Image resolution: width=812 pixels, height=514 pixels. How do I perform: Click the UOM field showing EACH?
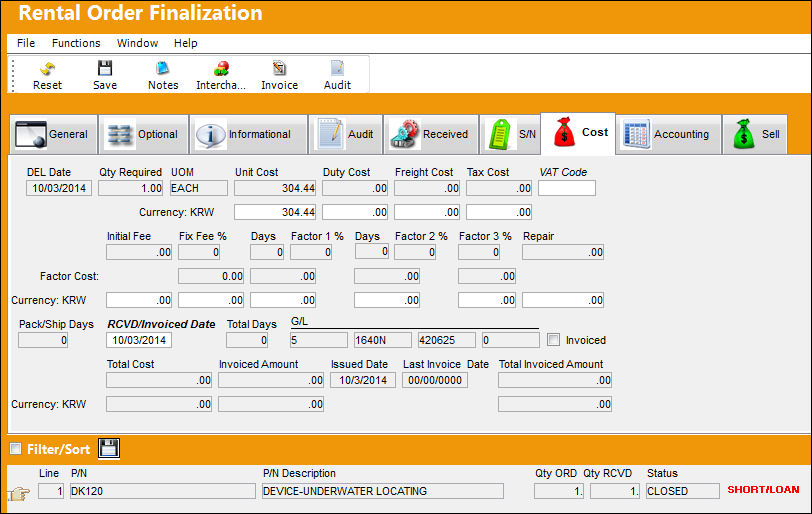click(199, 188)
